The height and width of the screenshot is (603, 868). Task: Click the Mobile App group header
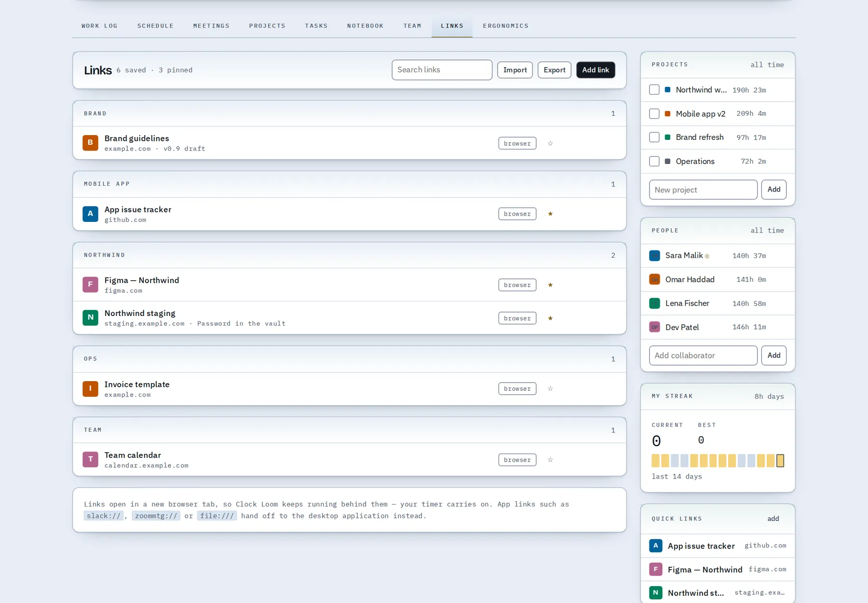350,184
